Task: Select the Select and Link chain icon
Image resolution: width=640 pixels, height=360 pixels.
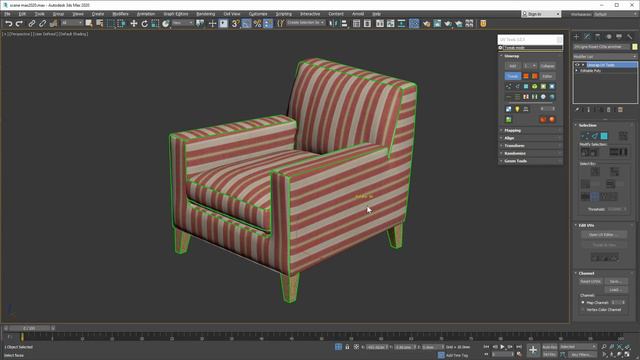Action: (31, 24)
